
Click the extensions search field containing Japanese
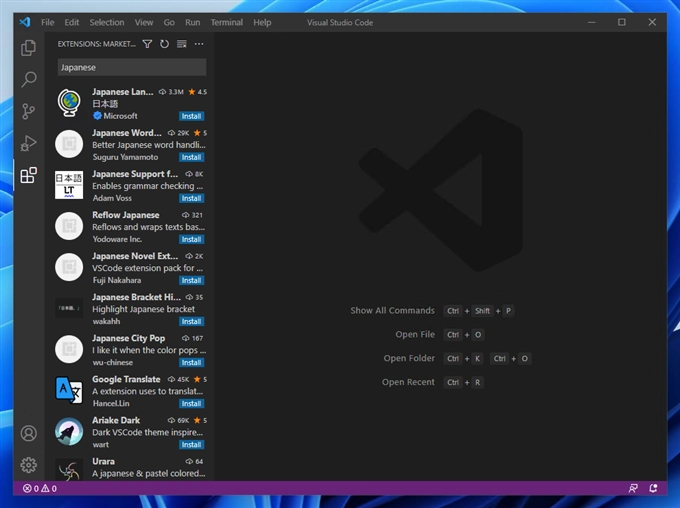point(132,67)
